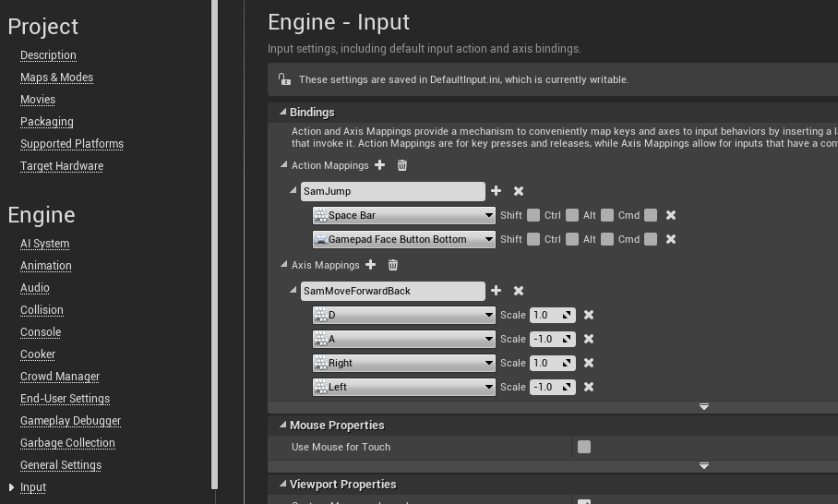The width and height of the screenshot is (838, 504).
Task: Collapse the Bindings section
Action: tap(282, 113)
